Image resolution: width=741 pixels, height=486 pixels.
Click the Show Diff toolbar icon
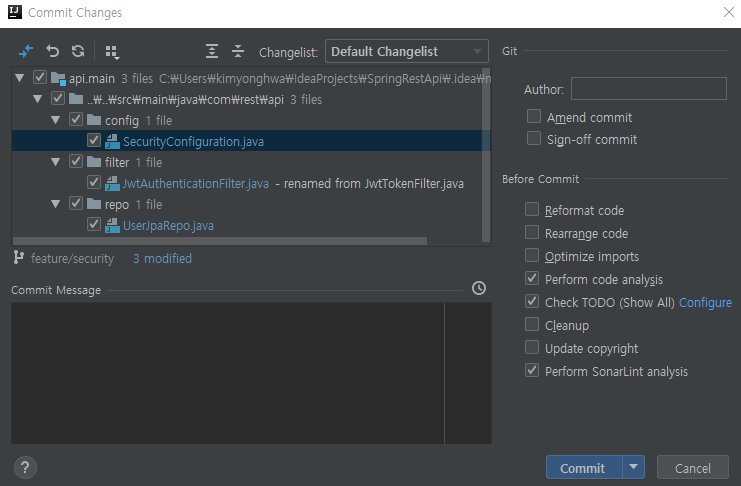(x=26, y=51)
